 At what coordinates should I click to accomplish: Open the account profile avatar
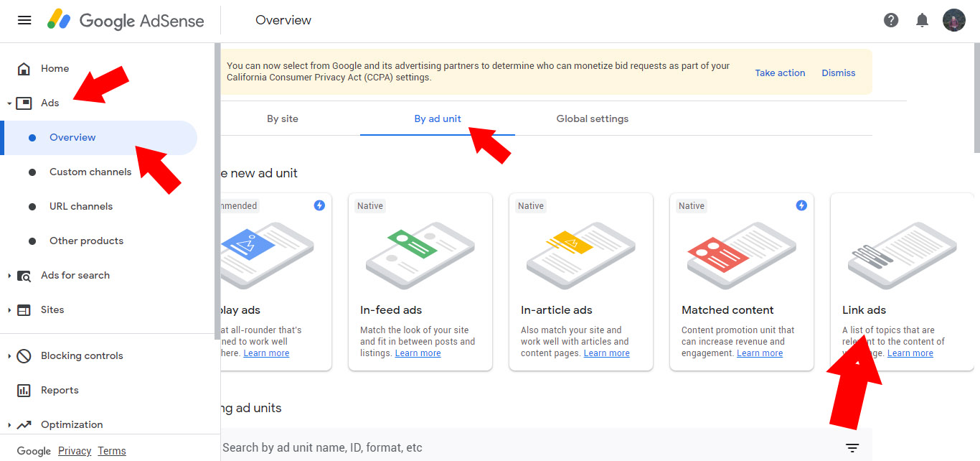pyautogui.click(x=954, y=20)
